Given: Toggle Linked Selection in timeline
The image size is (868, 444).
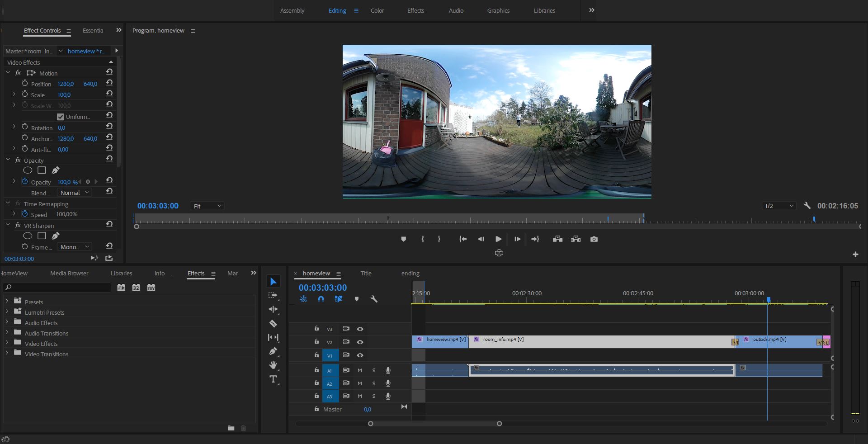Looking at the screenshot, I should (339, 299).
